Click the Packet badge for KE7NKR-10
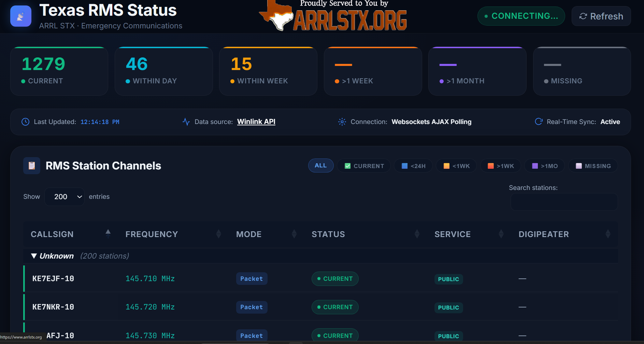The height and width of the screenshot is (344, 644). pos(252,307)
